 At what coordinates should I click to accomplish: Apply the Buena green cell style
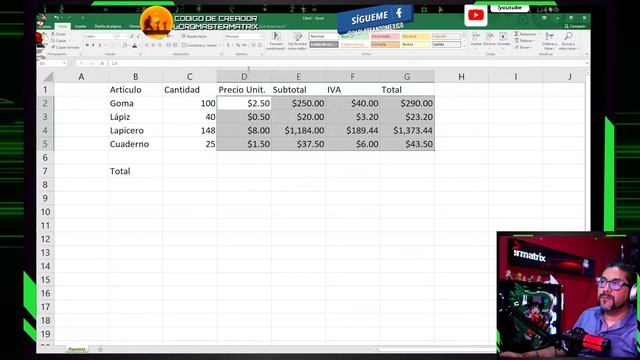tap(354, 36)
